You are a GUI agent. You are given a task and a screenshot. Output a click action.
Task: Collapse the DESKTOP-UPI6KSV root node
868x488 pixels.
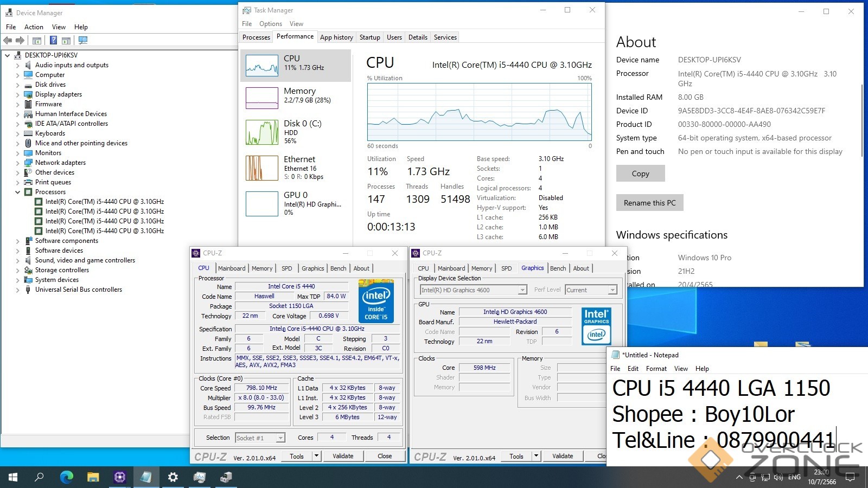[x=7, y=55]
